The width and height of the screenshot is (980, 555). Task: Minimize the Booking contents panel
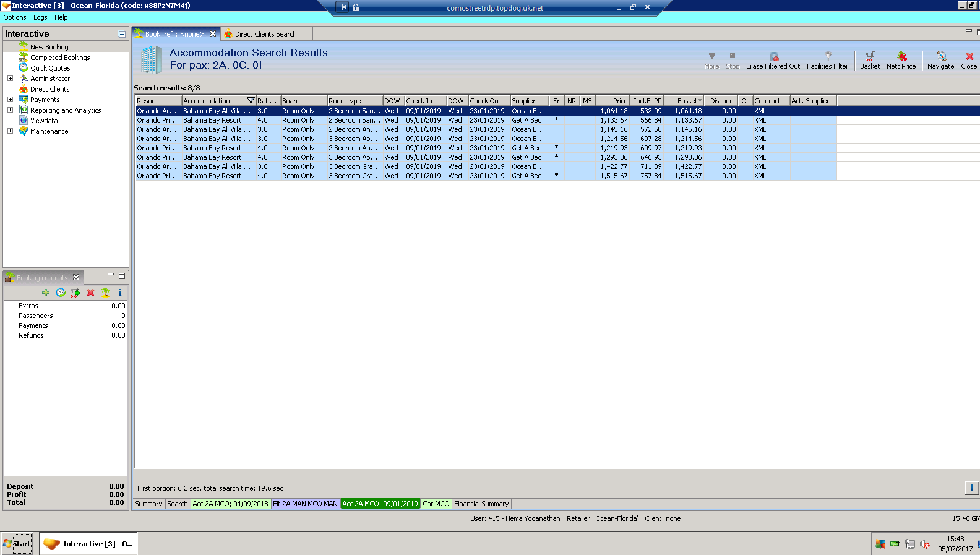111,275
